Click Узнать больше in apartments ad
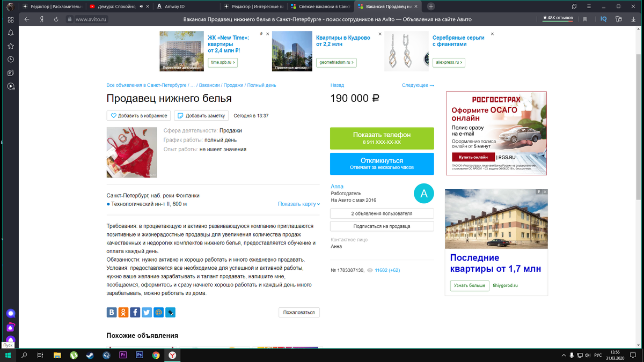The width and height of the screenshot is (644, 362). [x=470, y=285]
